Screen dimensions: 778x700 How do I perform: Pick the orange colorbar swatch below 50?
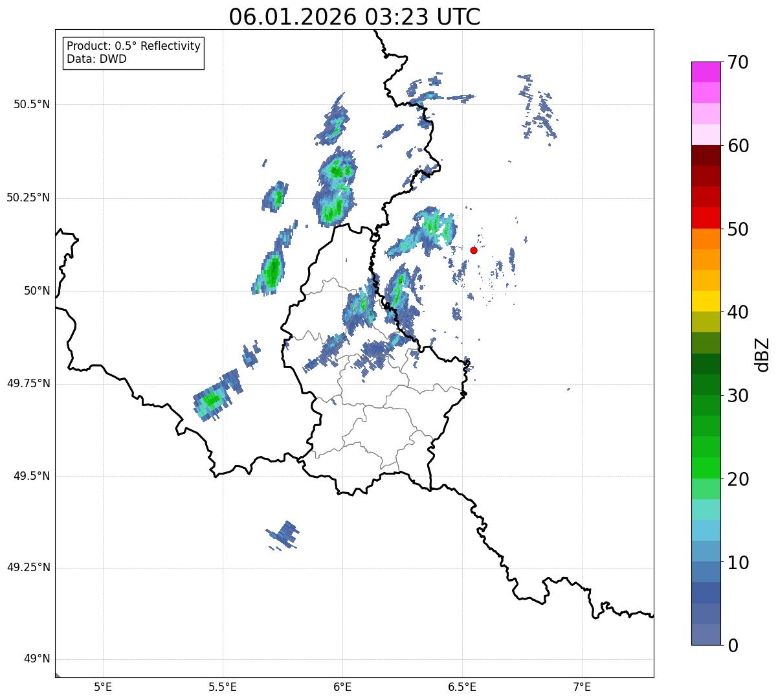706,239
